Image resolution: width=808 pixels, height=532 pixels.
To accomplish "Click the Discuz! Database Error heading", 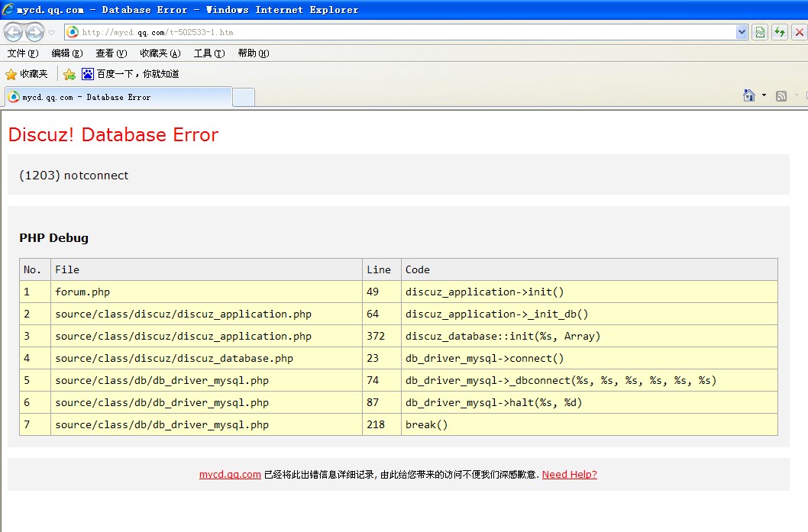I will click(x=113, y=134).
